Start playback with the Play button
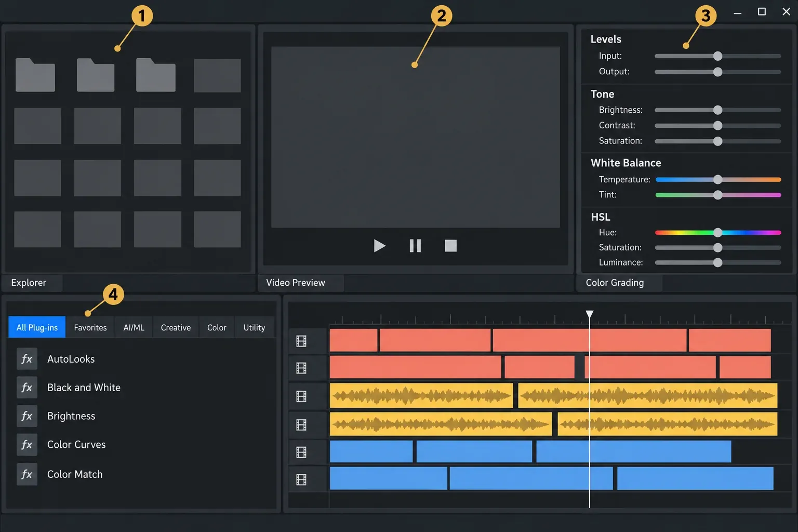Screen dimensions: 798x532 [x=380, y=246]
